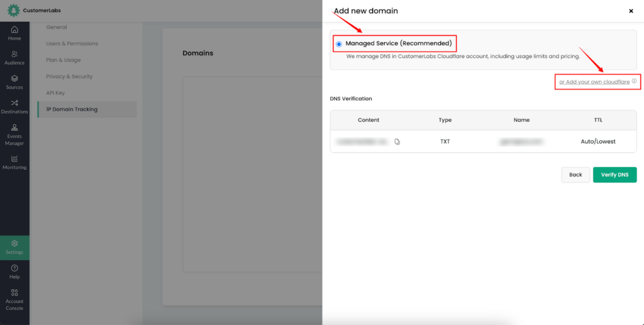Screen dimensions: 644x325
Task: Click the TXT type cell
Action: point(445,142)
